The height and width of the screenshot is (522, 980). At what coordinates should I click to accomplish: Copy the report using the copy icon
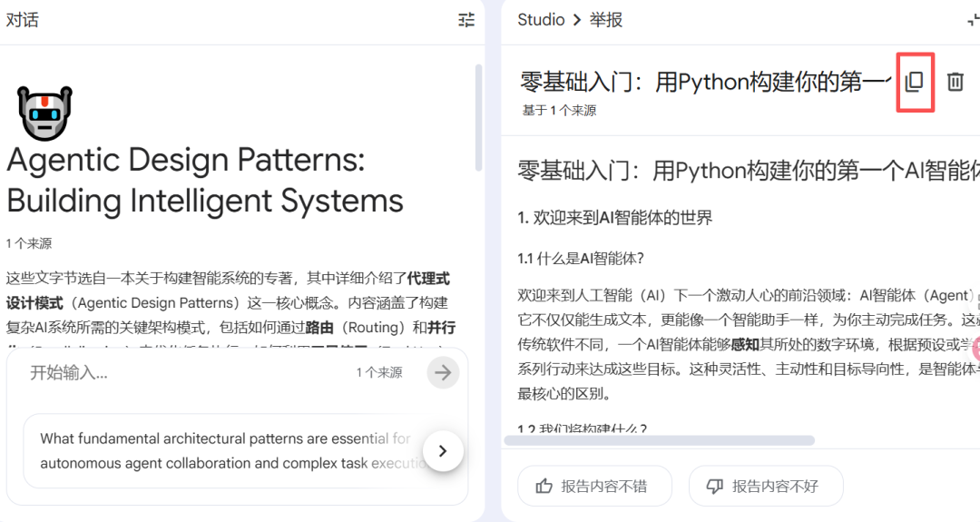(x=915, y=82)
